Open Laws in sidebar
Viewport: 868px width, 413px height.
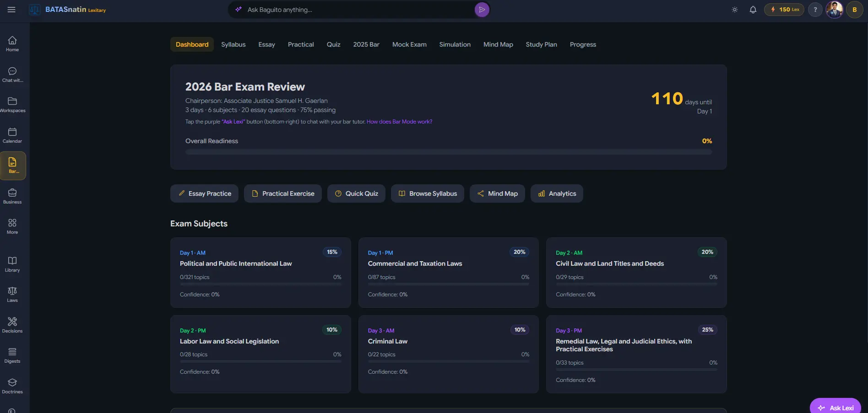click(x=12, y=295)
